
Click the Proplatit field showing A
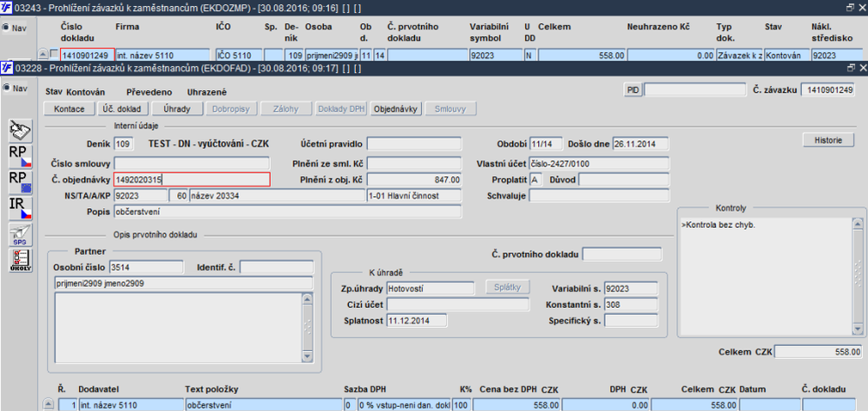(x=534, y=179)
